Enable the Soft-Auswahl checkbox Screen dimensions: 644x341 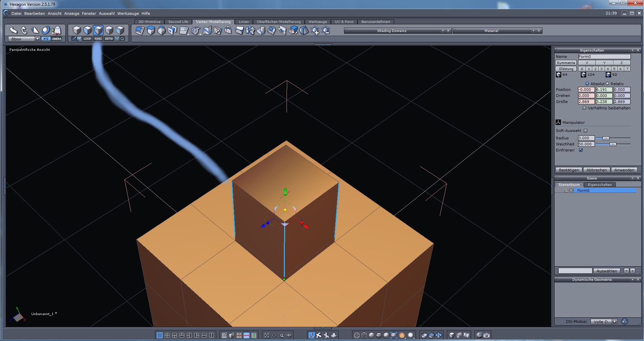[x=585, y=131]
